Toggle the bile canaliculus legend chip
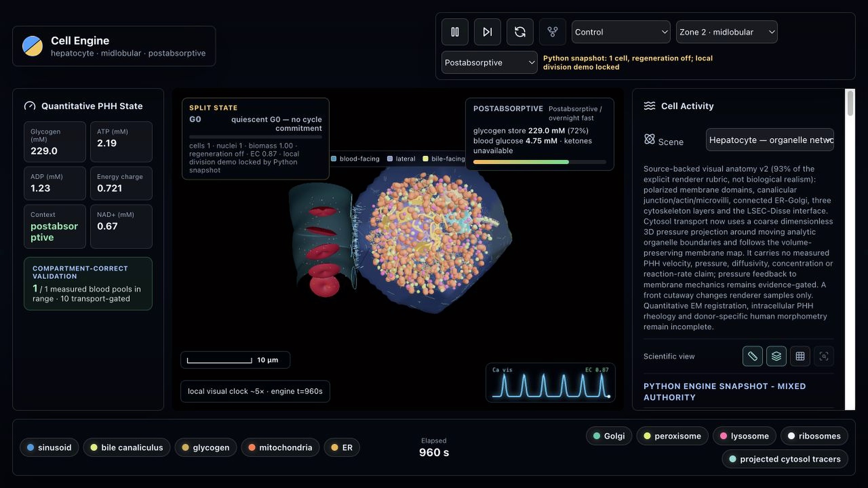This screenshot has width=868, height=488. pyautogui.click(x=127, y=447)
